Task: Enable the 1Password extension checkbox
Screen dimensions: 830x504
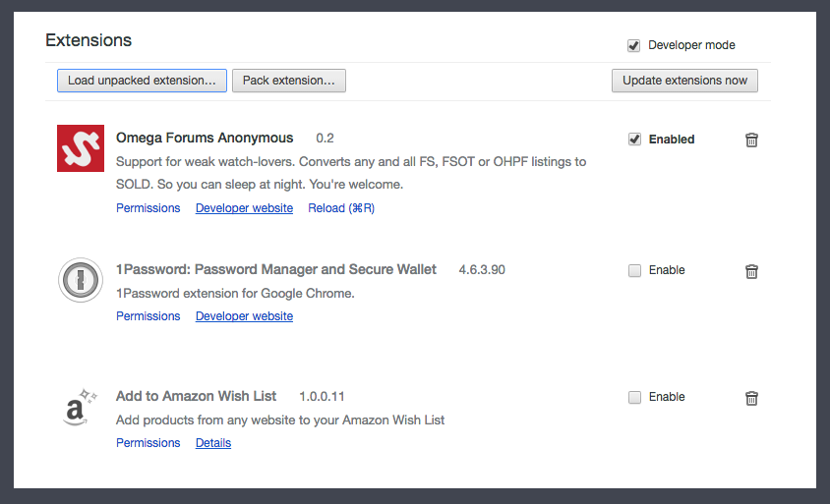Action: 634,270
